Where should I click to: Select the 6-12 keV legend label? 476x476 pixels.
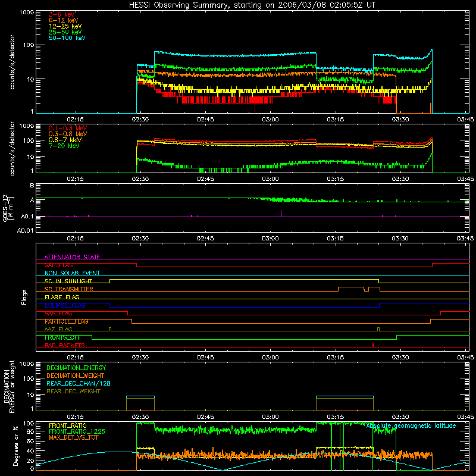64,20
